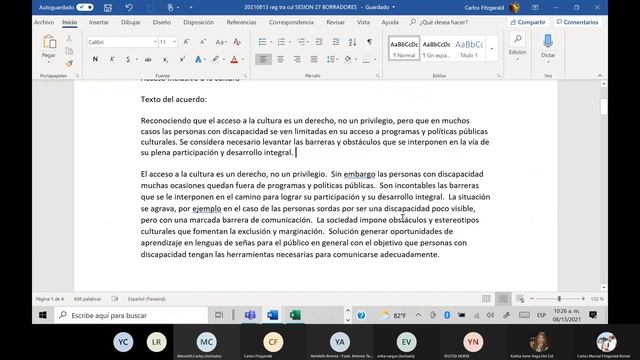Viewport: 640px width, 360px height.
Task: Select the Format Painter brush icon
Action: tap(69, 63)
